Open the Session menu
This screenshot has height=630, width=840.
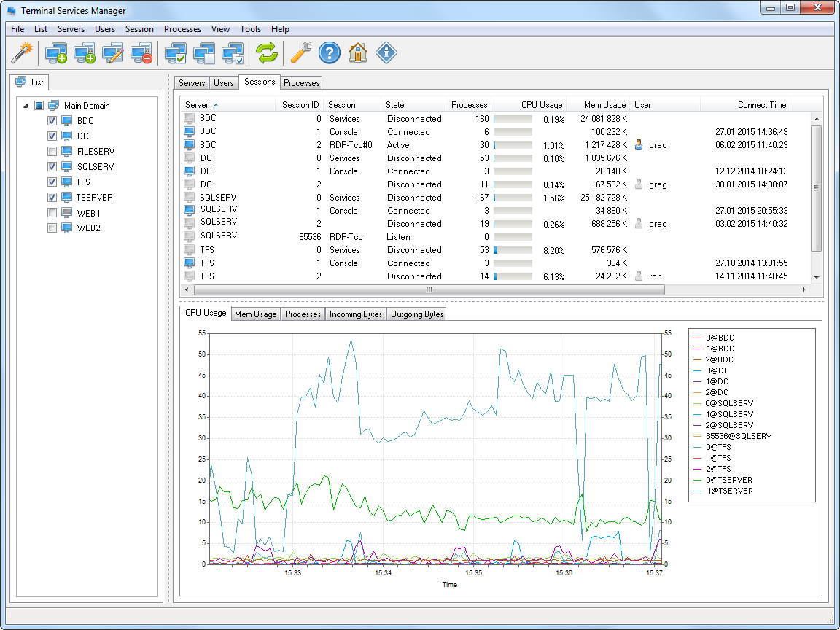(139, 29)
